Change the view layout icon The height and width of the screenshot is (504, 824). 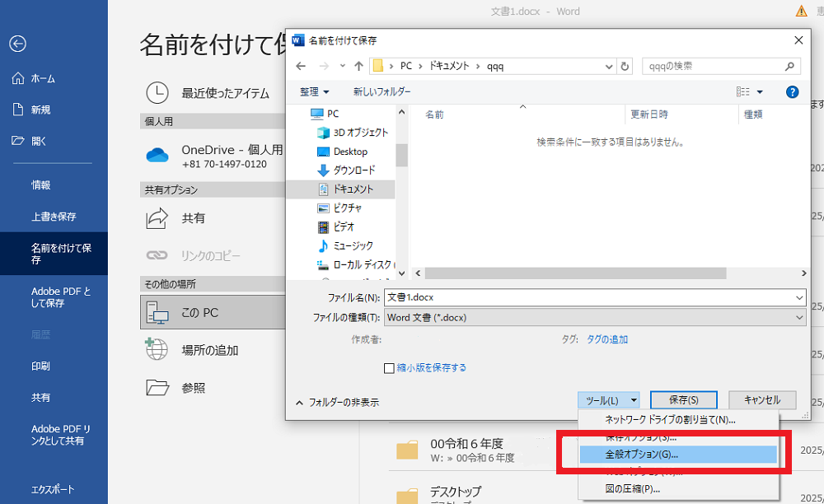tap(743, 92)
